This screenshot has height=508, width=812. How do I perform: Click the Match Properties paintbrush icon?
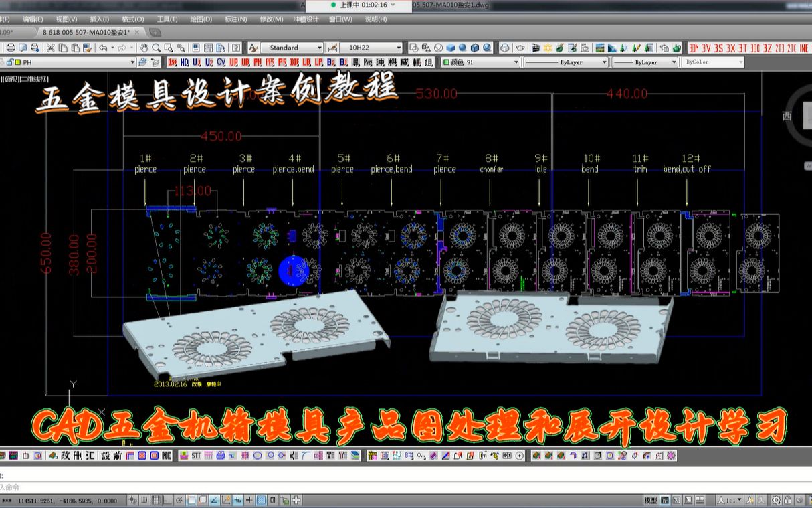click(x=252, y=48)
